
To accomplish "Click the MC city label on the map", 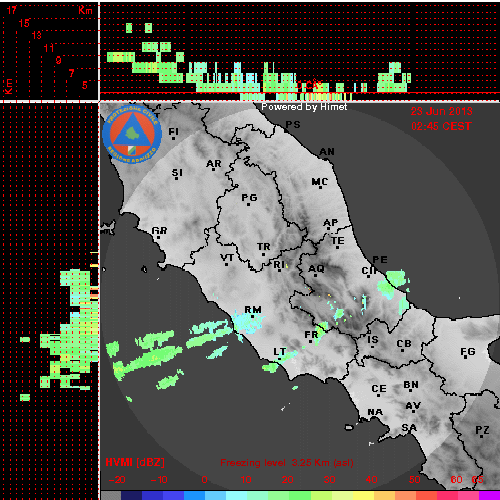I will (320, 182).
